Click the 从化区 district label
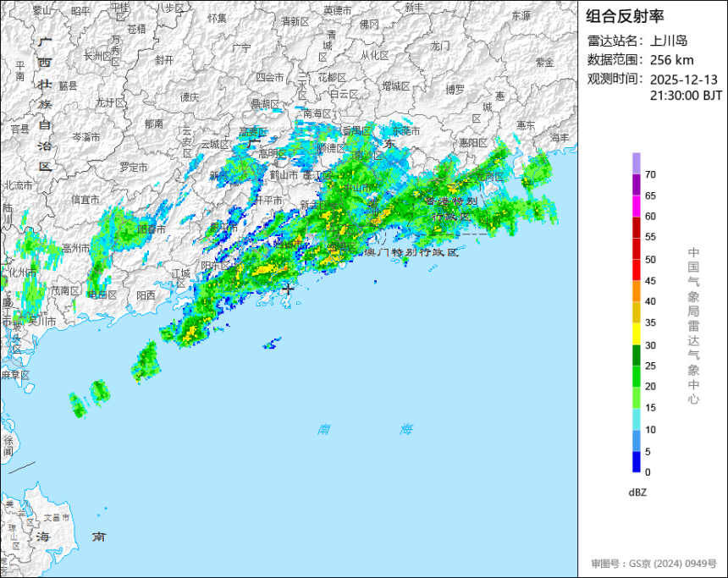728x578 pixels. point(375,56)
